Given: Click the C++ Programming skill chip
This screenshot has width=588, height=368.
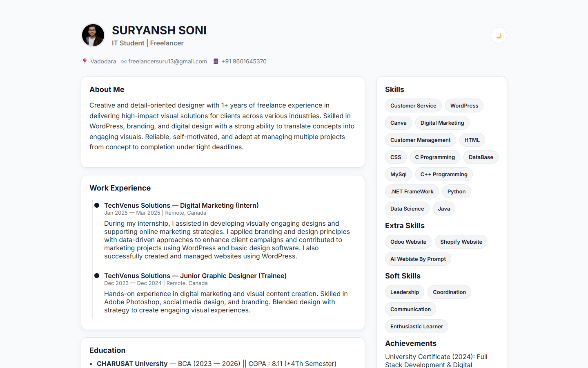Looking at the screenshot, I should point(444,174).
